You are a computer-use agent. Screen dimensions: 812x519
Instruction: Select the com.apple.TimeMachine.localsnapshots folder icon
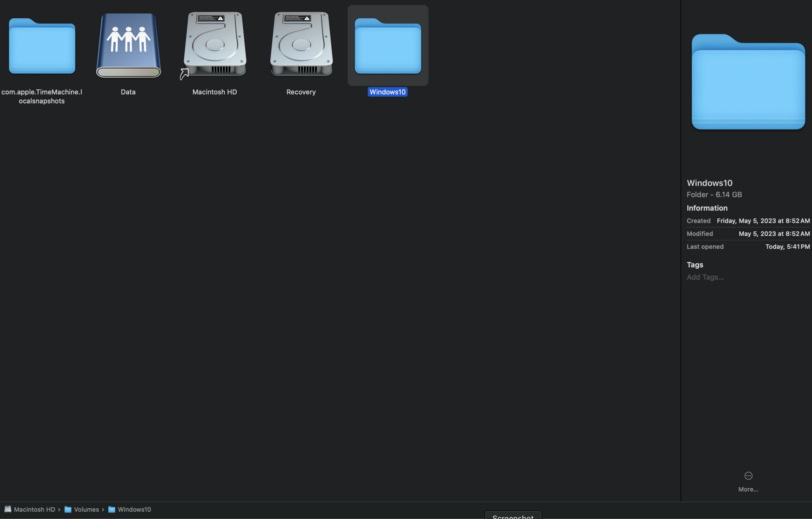click(x=42, y=46)
